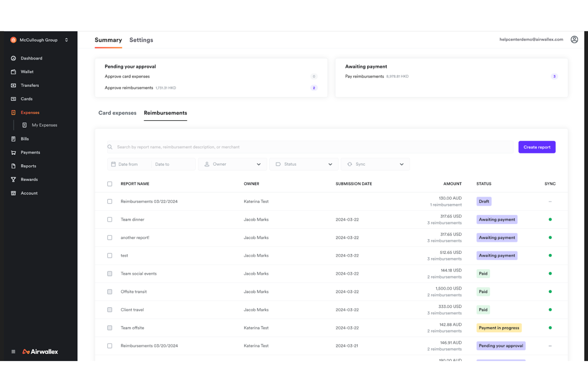588x392 pixels.
Task: Open My Expenses in the sidebar
Action: pos(44,125)
